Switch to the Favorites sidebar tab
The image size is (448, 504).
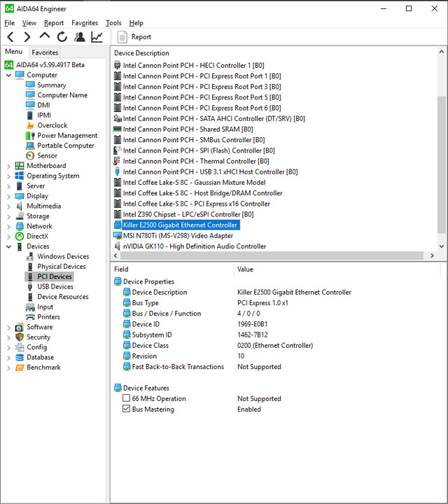tap(45, 52)
